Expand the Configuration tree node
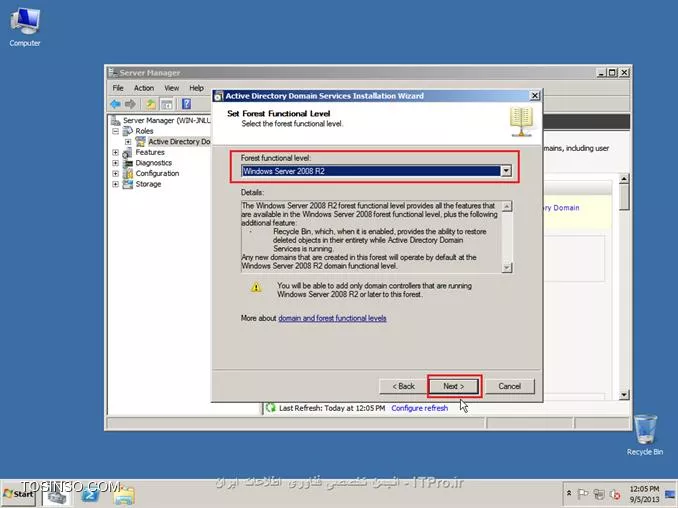 (115, 173)
